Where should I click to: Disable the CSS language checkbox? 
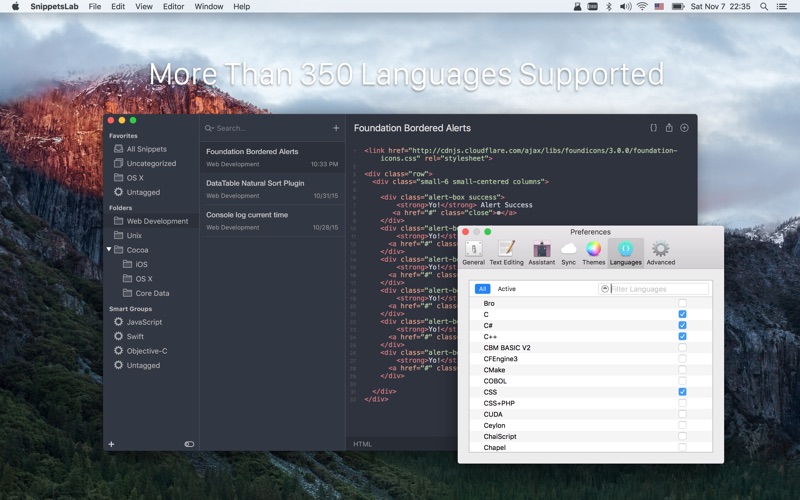pos(682,392)
